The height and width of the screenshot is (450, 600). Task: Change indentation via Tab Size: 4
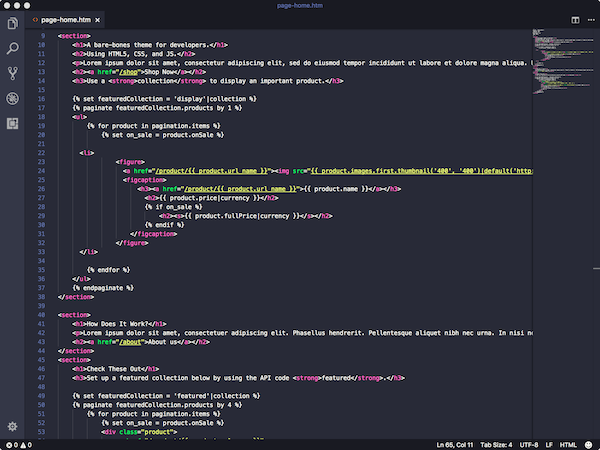(496, 445)
